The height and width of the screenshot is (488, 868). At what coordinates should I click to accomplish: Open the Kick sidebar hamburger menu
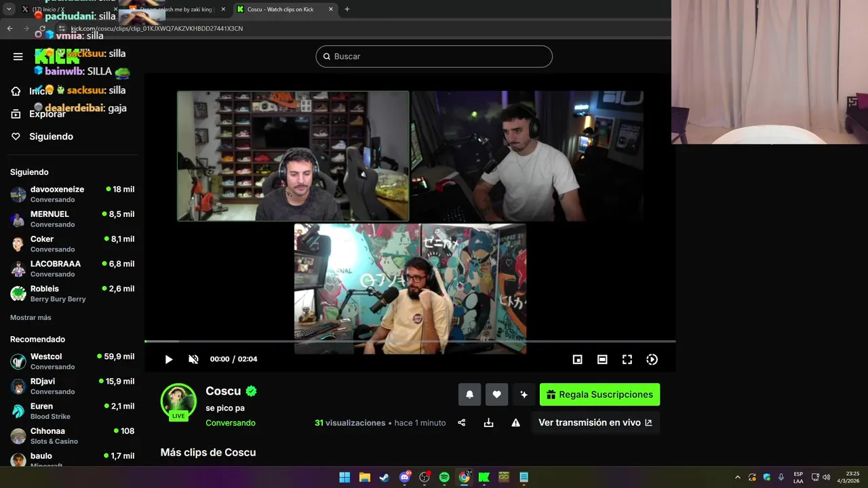point(18,56)
